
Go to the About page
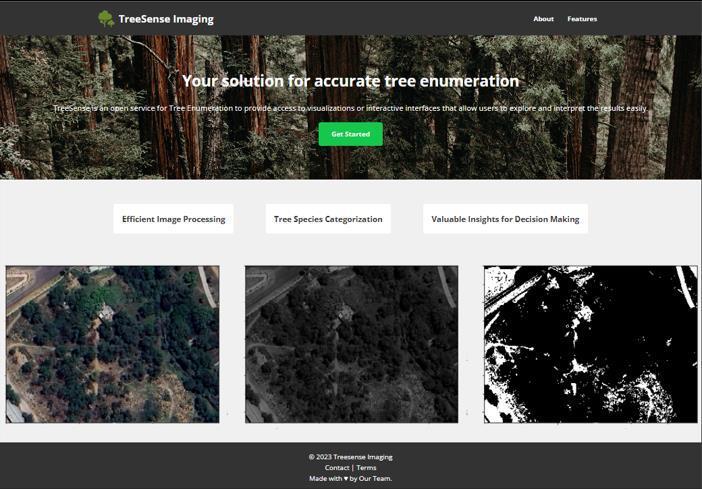click(543, 19)
